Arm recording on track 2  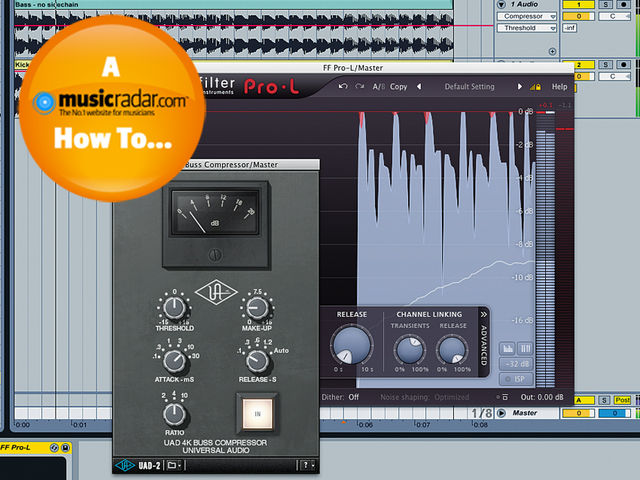pyautogui.click(x=623, y=64)
